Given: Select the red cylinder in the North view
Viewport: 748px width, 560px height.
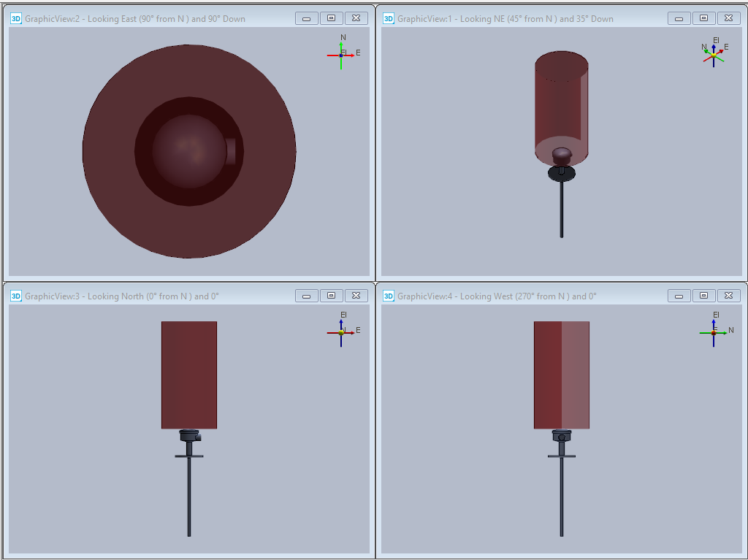Looking at the screenshot, I should coord(189,375).
